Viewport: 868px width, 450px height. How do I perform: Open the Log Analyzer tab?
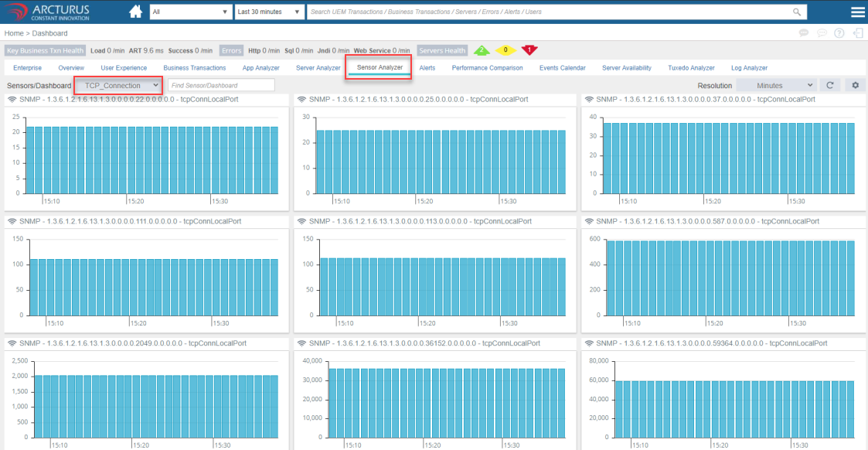749,68
